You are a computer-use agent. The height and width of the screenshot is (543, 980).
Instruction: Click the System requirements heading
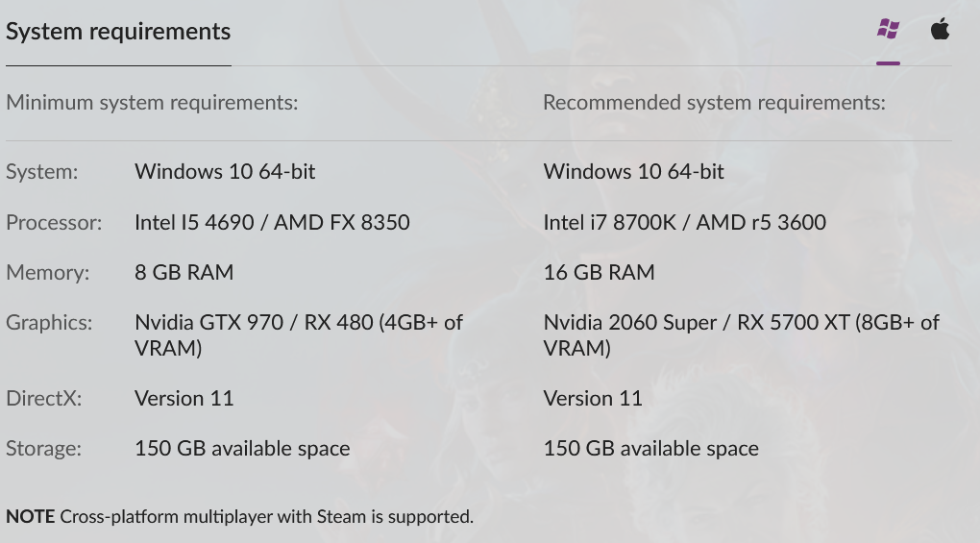click(118, 32)
